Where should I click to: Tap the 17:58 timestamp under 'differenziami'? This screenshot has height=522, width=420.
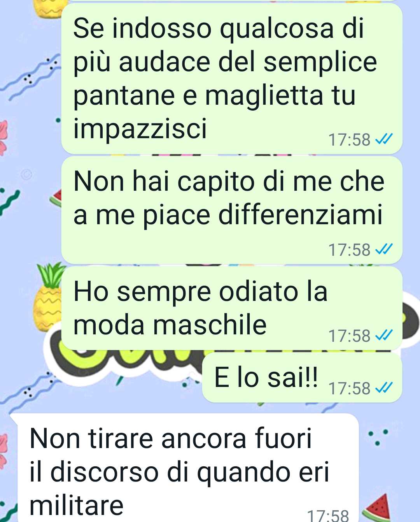click(350, 250)
